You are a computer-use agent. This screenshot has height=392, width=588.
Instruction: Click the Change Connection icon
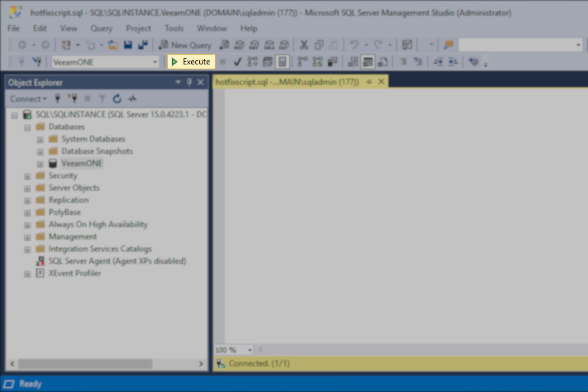click(37, 62)
